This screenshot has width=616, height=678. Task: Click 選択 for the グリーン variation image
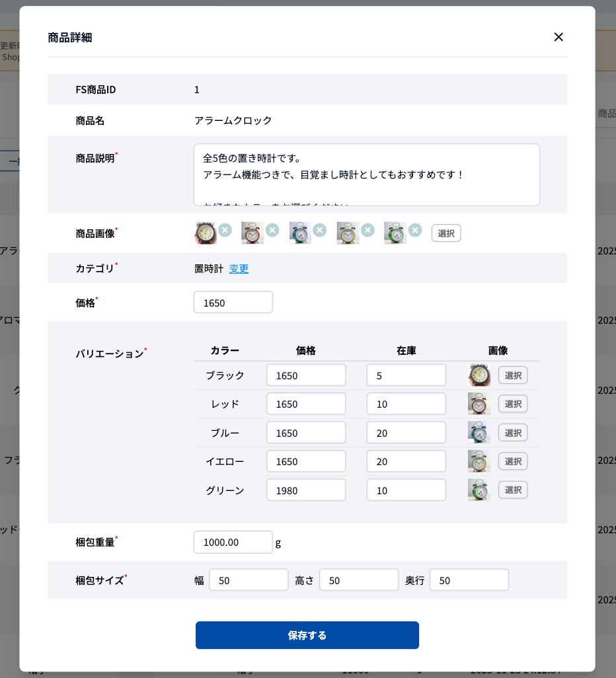pos(513,490)
